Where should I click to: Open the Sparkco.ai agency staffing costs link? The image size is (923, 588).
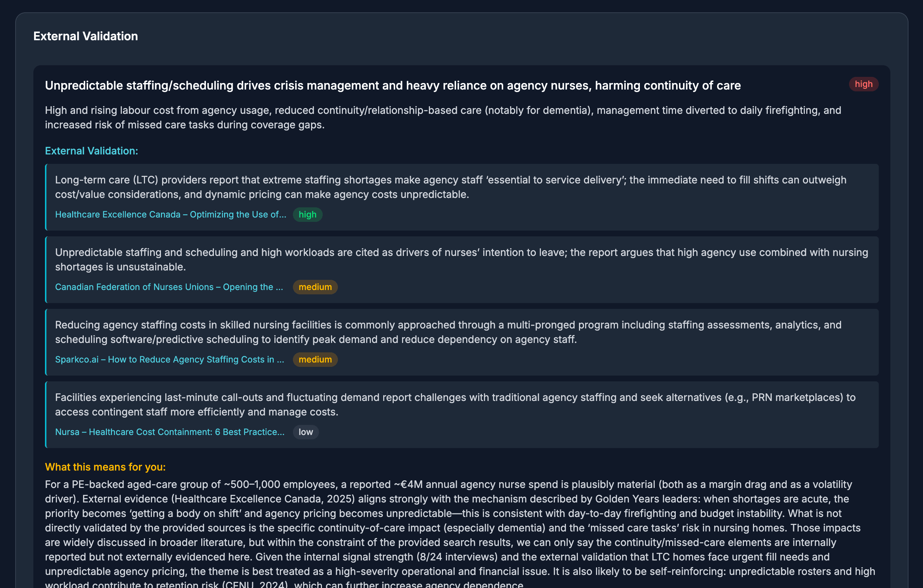pos(169,360)
